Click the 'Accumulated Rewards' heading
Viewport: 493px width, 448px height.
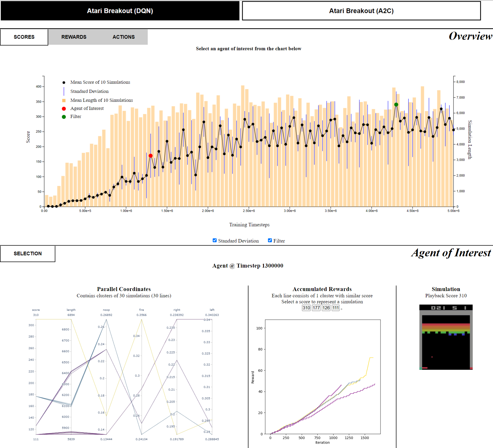pos(322,289)
